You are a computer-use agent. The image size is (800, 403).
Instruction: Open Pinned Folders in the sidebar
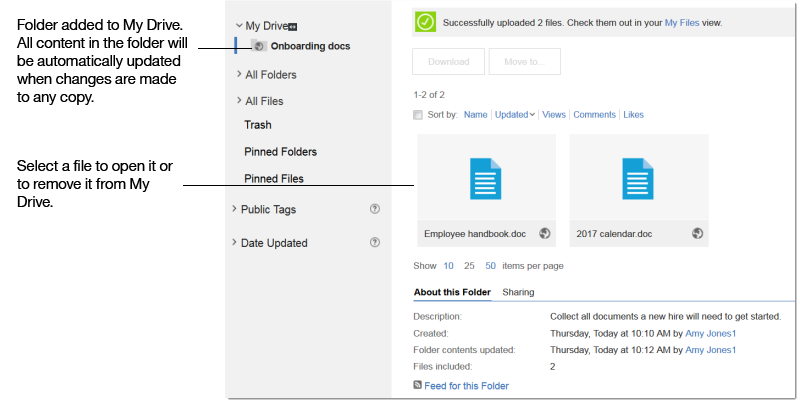(281, 152)
